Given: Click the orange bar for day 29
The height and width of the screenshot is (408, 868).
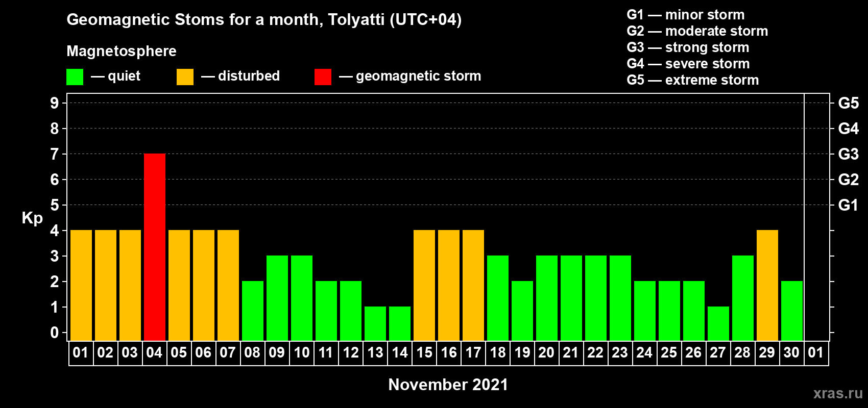Looking at the screenshot, I should click(767, 285).
